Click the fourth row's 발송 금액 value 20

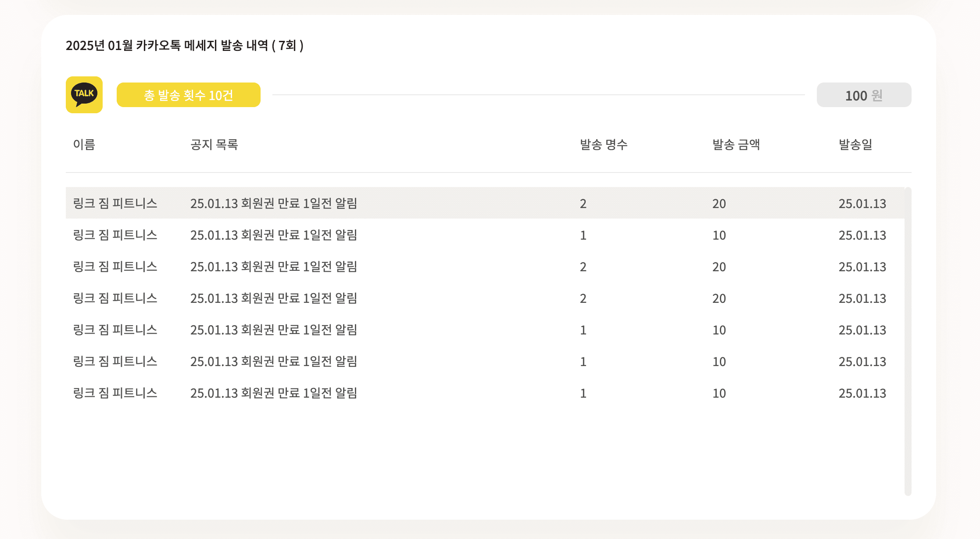(x=719, y=298)
